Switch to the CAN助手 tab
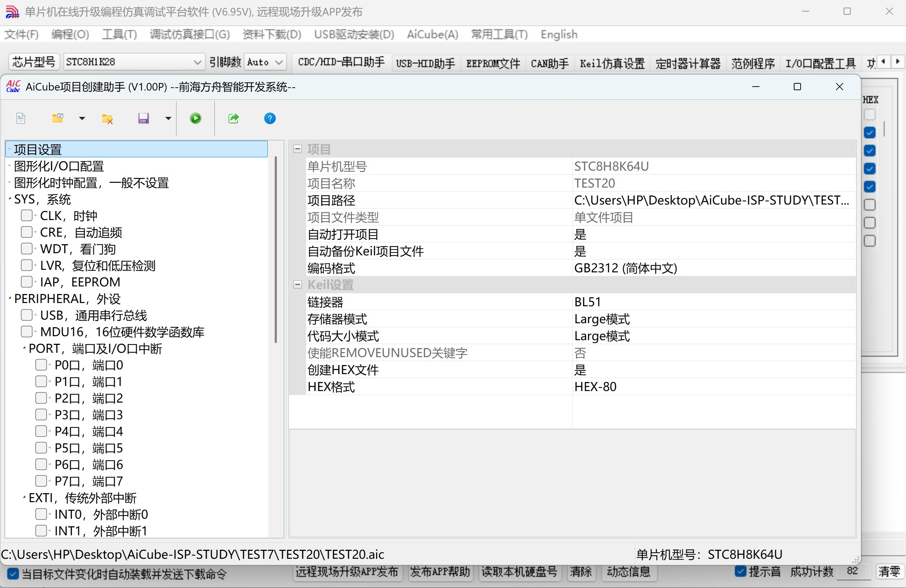The height and width of the screenshot is (588, 906). [x=550, y=63]
